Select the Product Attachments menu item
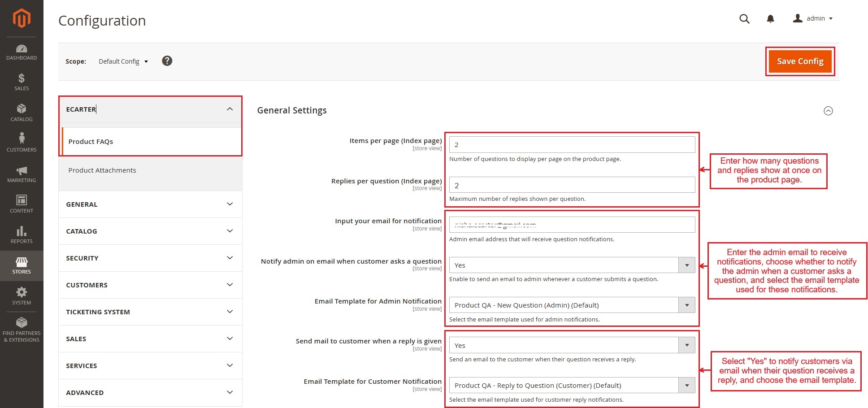 click(102, 170)
